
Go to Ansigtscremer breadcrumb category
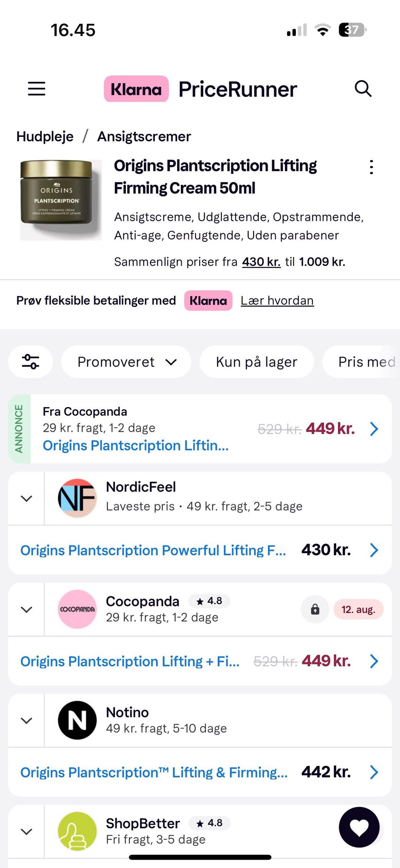coord(144,136)
